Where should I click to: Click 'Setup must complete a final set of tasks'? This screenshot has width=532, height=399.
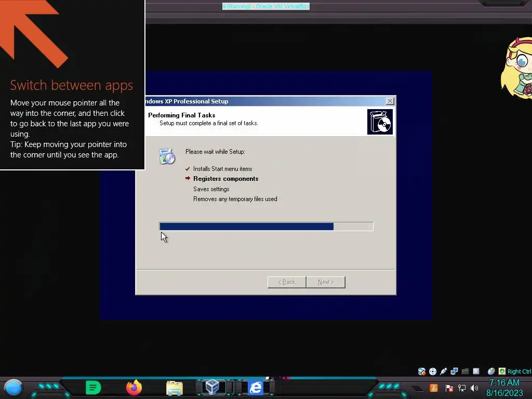tap(209, 123)
